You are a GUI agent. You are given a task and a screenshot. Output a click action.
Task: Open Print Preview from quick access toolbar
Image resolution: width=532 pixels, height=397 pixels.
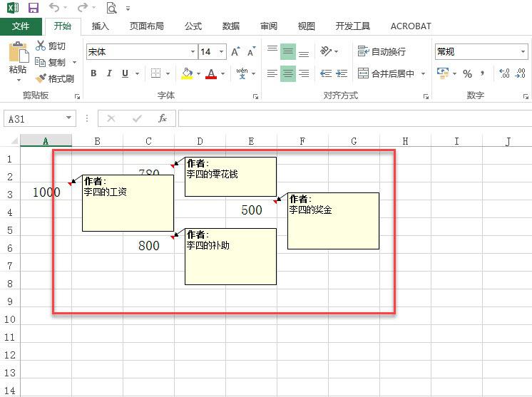pos(111,7)
